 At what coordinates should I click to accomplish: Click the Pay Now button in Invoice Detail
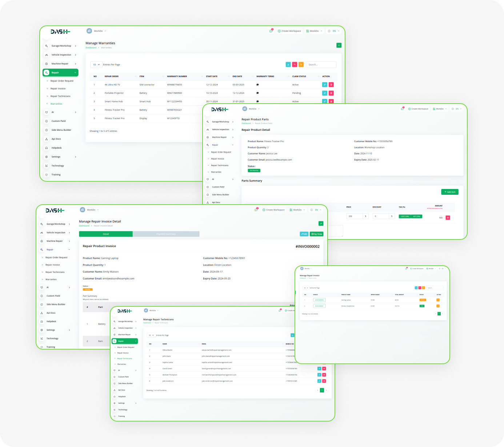click(x=317, y=234)
